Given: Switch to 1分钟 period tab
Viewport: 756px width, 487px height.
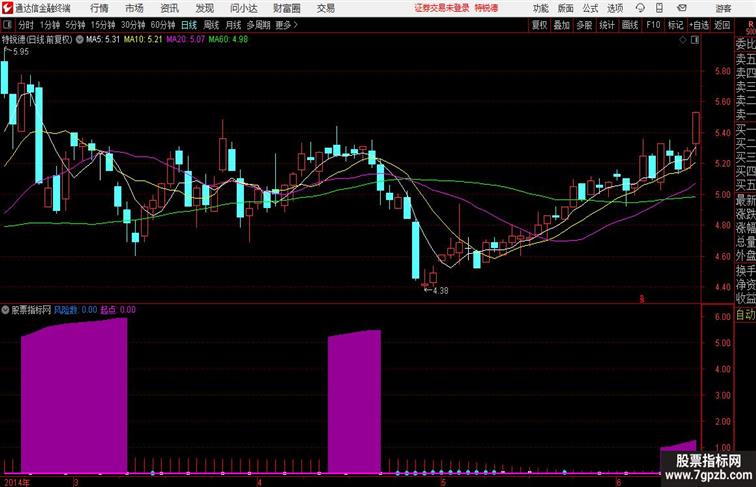Looking at the screenshot, I should pyautogui.click(x=50, y=25).
